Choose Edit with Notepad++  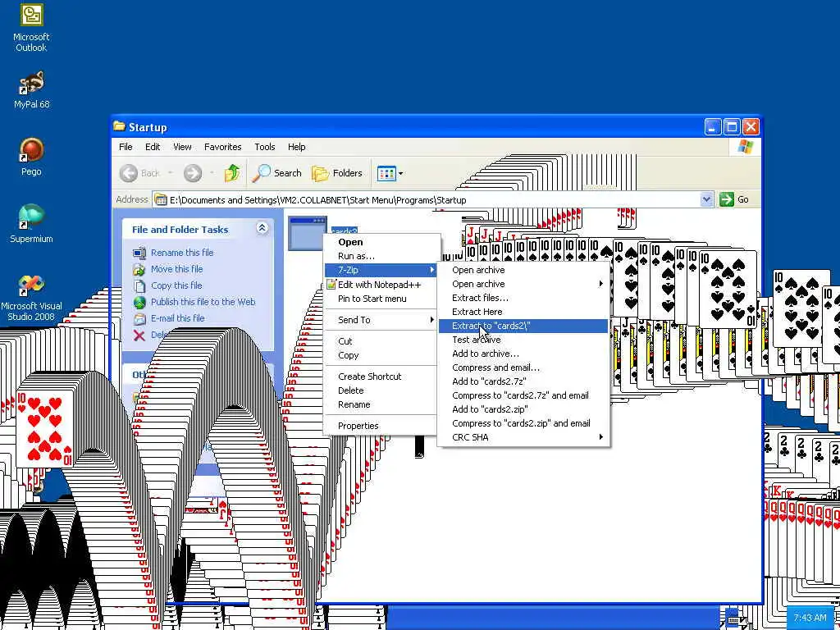point(381,285)
